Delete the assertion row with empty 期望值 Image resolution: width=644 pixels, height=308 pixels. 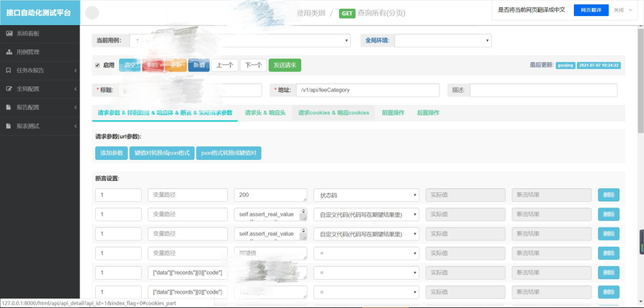[609, 253]
